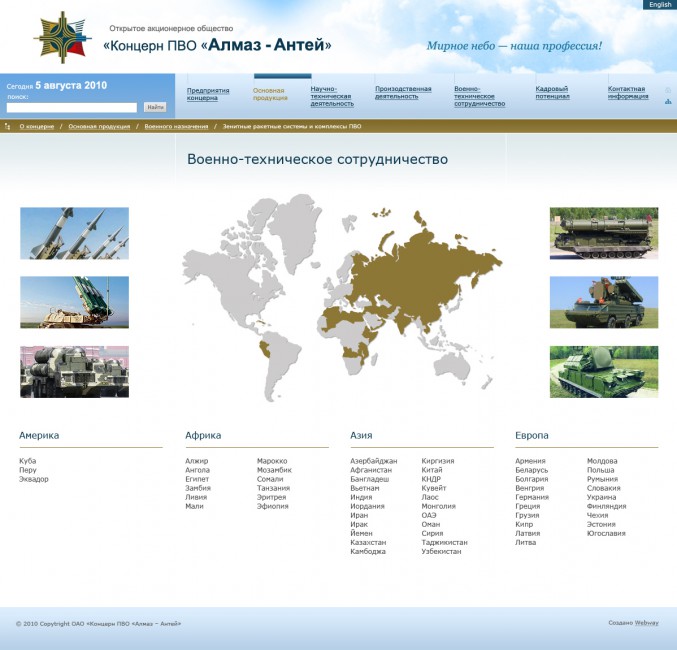
Task: Click Югославия in Europe list
Action: point(606,533)
